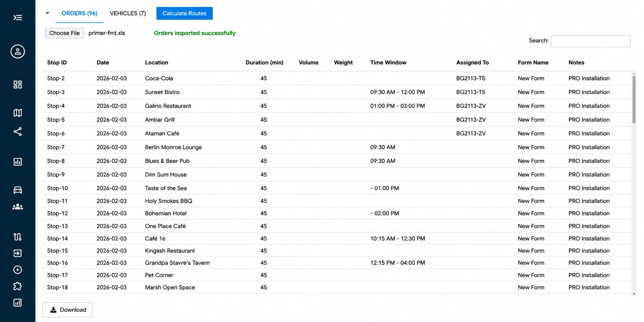Open the puzzle piece integrations icon

[17, 286]
